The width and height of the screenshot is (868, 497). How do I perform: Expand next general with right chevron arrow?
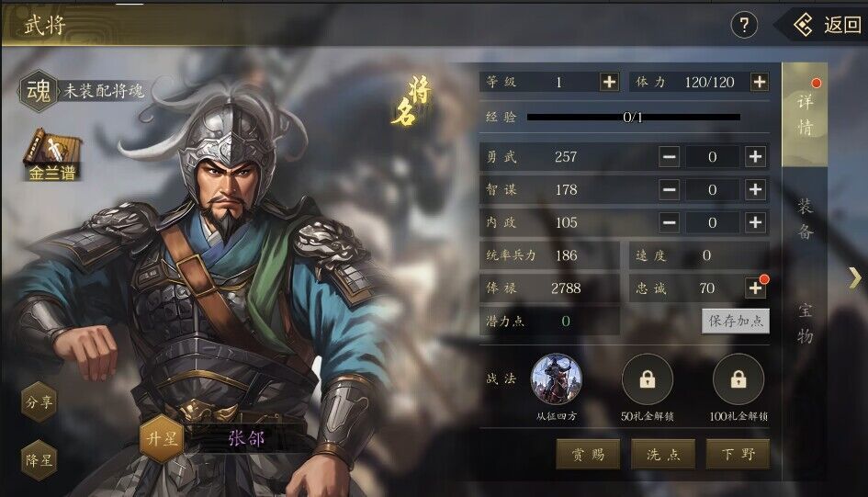(856, 277)
